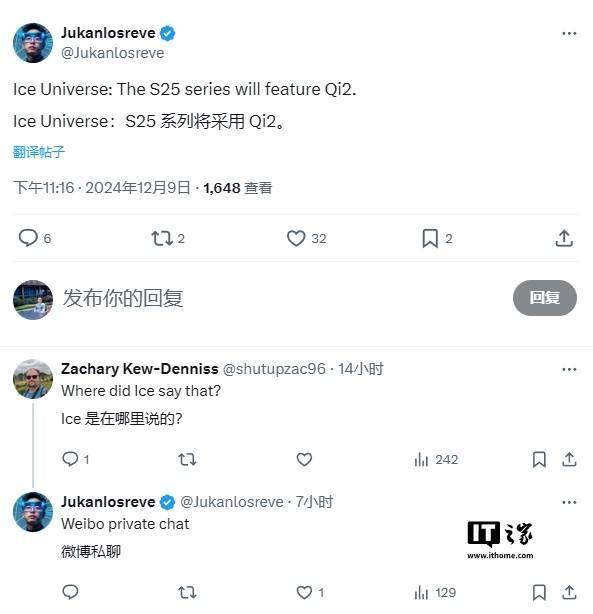Viewport: 593px width, 614px height.
Task: View analytics showing 129 views
Action: [x=434, y=592]
